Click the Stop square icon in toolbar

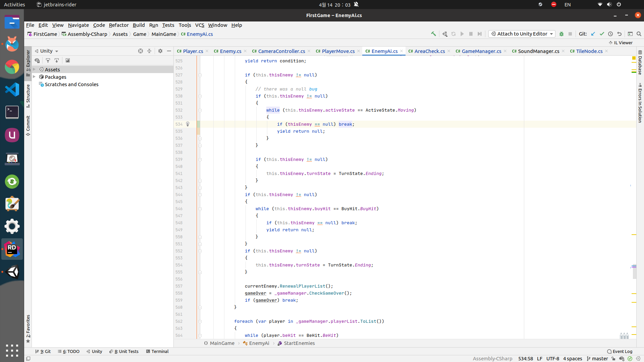click(570, 34)
